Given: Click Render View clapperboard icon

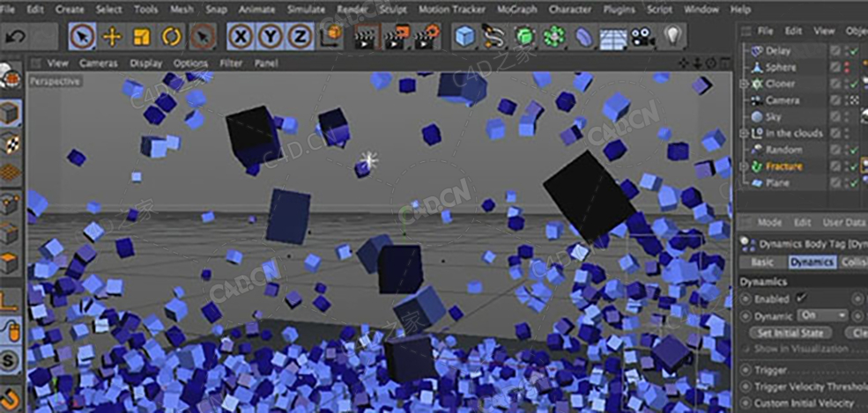Looking at the screenshot, I should point(367,36).
